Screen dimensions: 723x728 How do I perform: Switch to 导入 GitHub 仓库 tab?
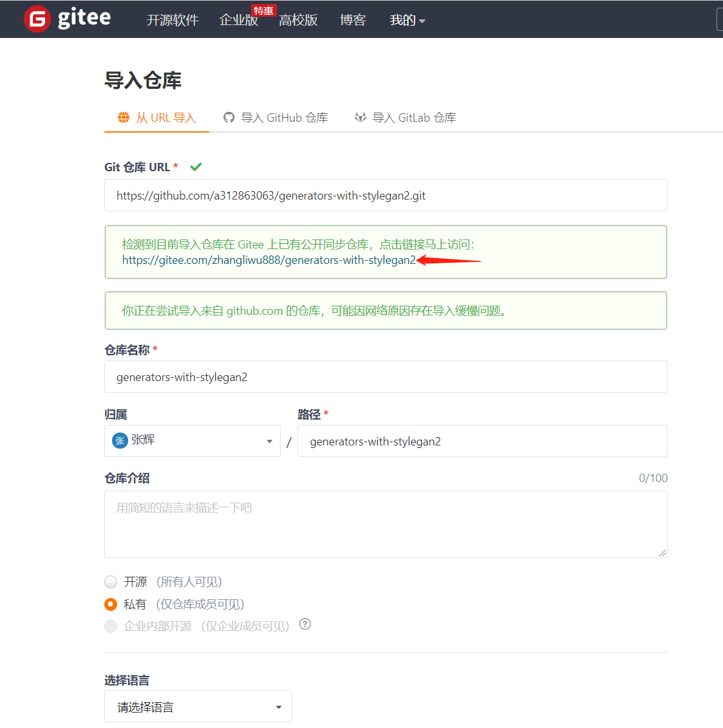tap(276, 117)
